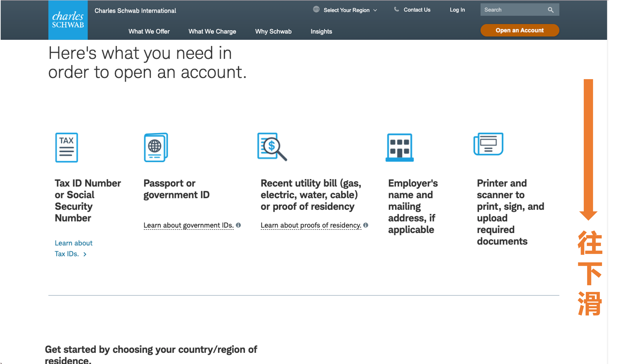Go to the Insights menu item
The width and height of the screenshot is (618, 364).
[321, 31]
